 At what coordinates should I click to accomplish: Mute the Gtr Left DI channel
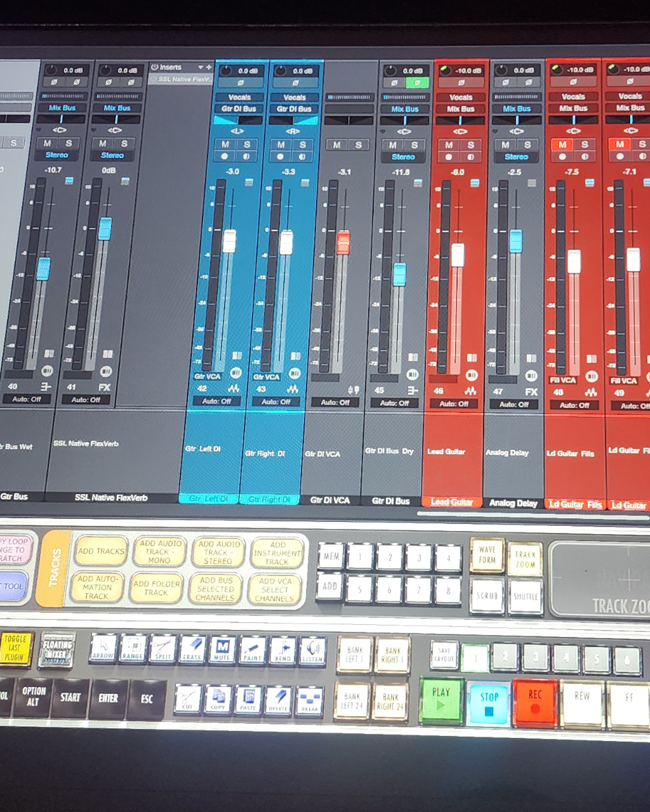pyautogui.click(x=225, y=145)
